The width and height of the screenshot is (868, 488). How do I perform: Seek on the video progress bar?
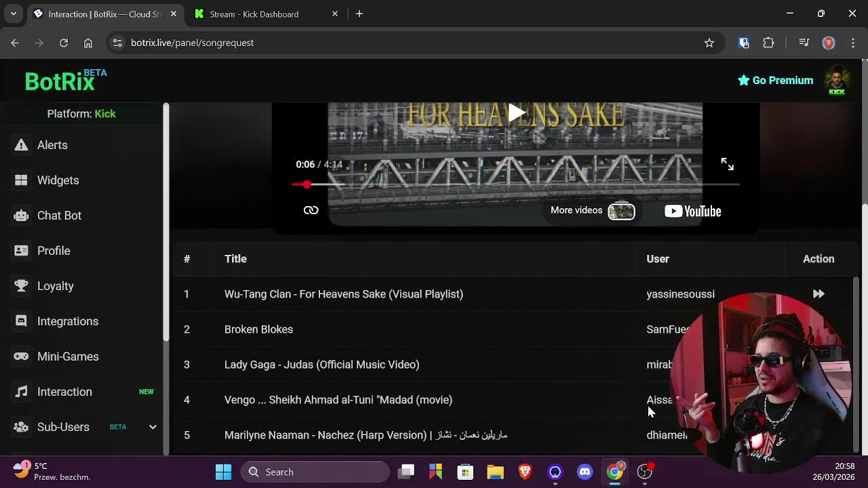(515, 184)
